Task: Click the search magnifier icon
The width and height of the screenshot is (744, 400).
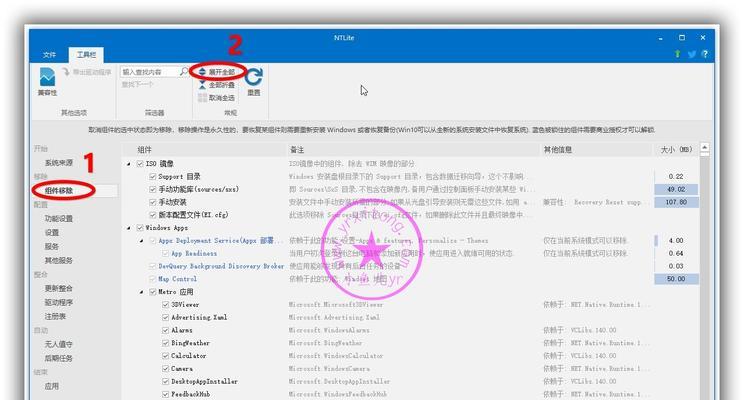Action: pos(184,72)
